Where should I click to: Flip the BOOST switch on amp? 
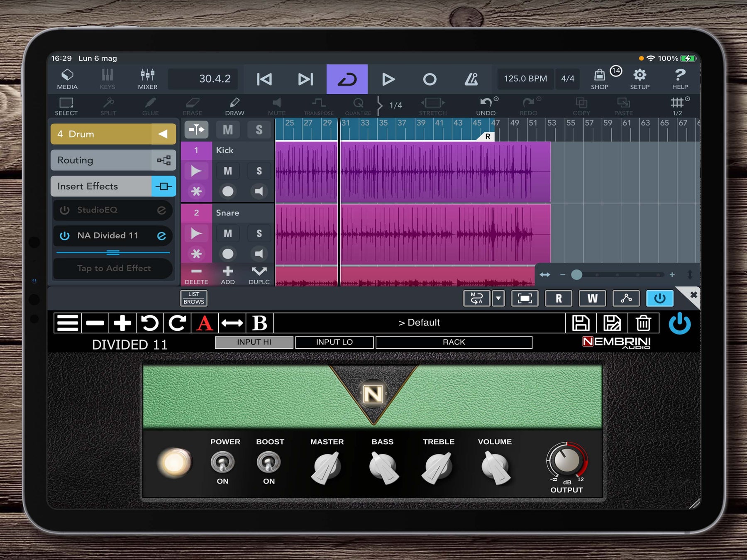[269, 462]
